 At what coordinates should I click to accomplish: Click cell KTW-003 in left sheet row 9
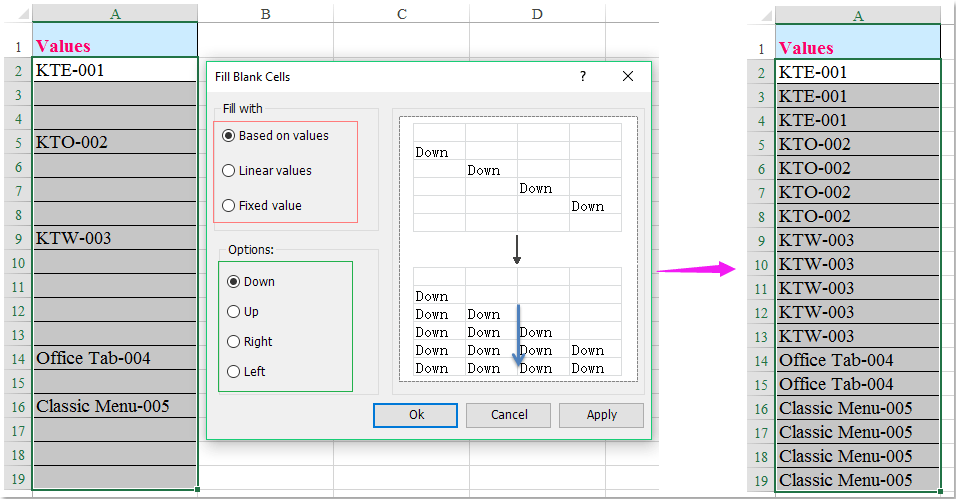pos(115,238)
